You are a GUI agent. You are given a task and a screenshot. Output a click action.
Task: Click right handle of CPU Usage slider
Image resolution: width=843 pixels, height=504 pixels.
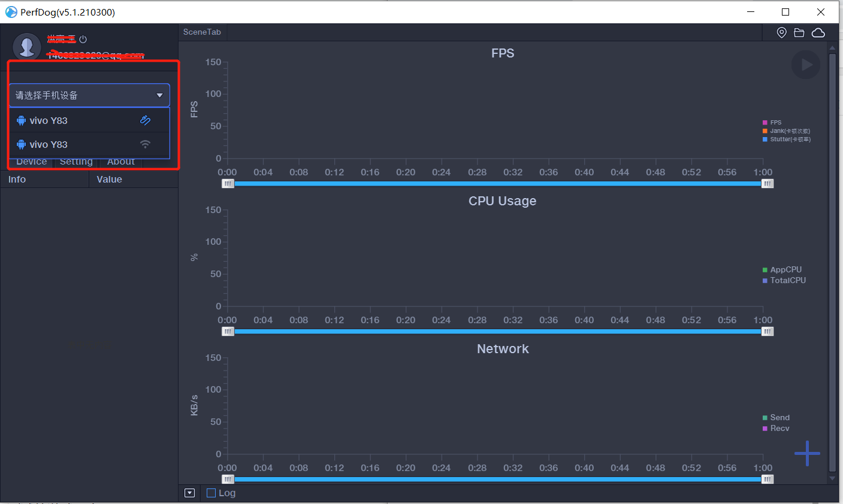click(768, 332)
